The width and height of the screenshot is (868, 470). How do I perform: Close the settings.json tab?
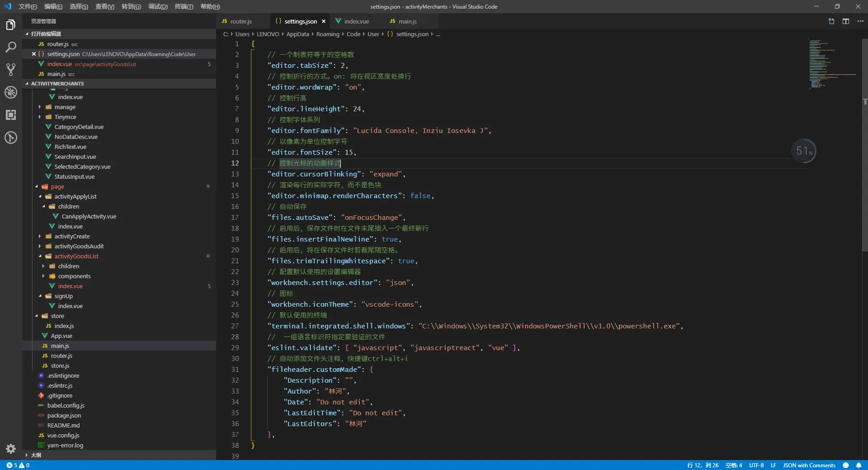pos(324,21)
